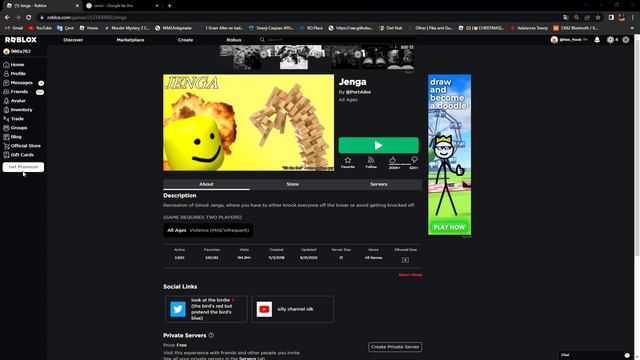This screenshot has width=640, height=360.
Task: Click the address bar URL
Action: (87, 18)
